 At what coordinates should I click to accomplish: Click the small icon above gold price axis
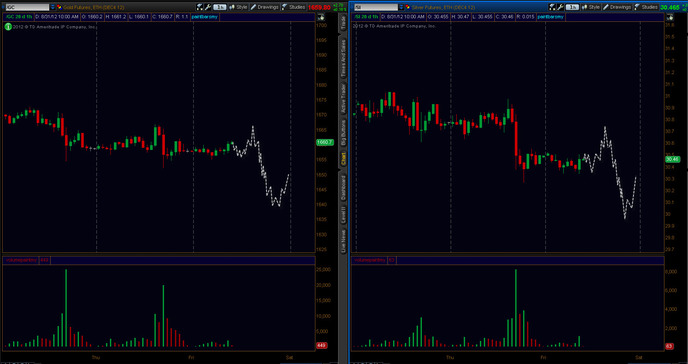[322, 17]
